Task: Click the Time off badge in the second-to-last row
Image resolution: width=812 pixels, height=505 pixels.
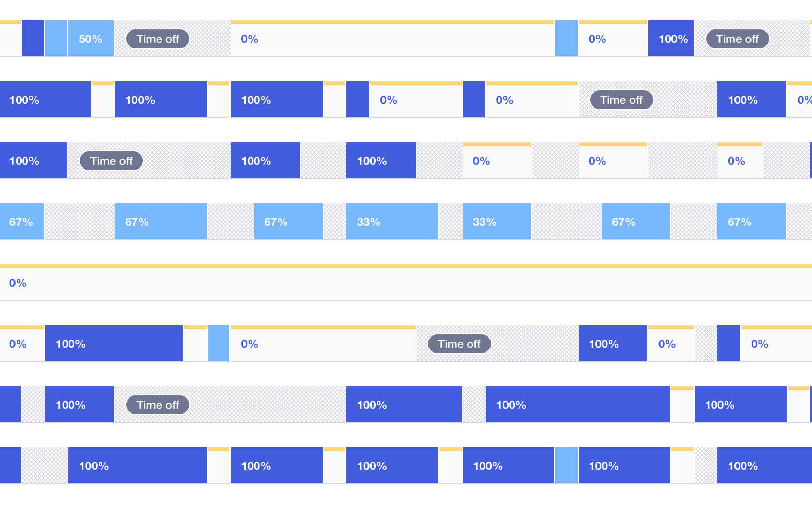Action: coord(158,405)
